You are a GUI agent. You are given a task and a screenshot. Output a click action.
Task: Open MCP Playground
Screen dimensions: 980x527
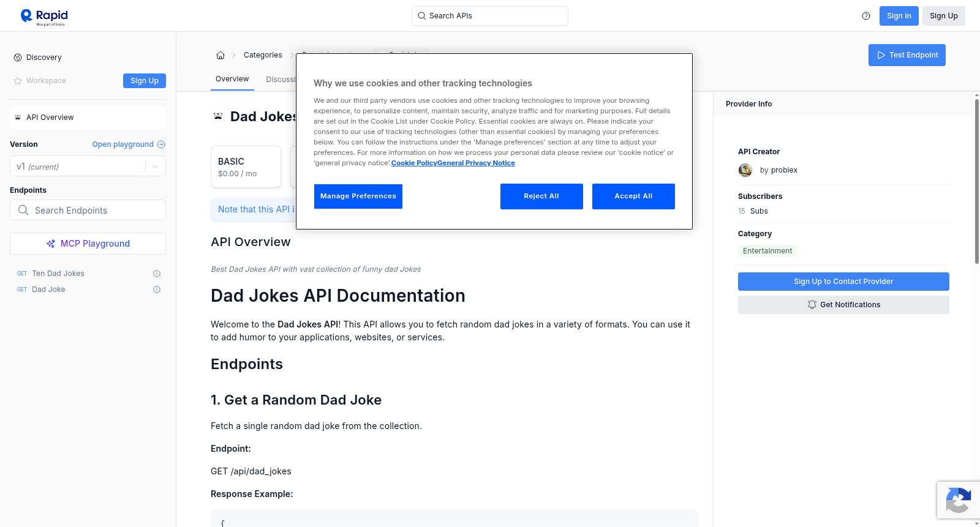coord(88,244)
